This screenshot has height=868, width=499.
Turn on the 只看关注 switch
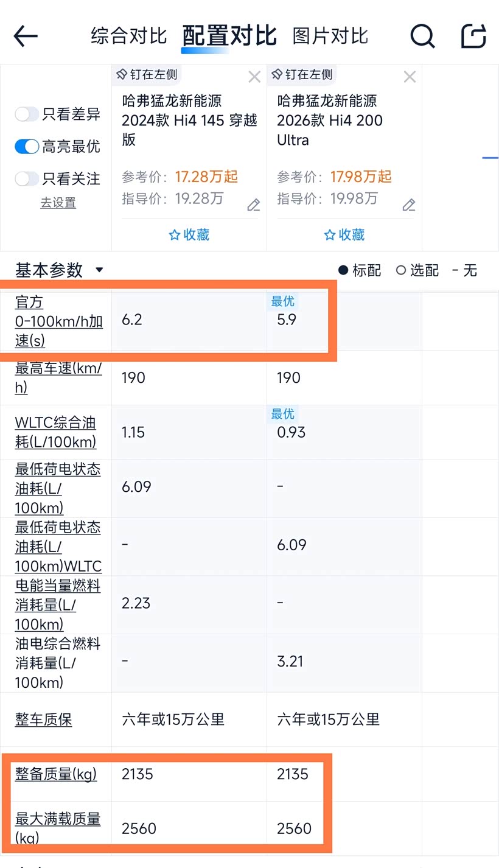[x=27, y=179]
